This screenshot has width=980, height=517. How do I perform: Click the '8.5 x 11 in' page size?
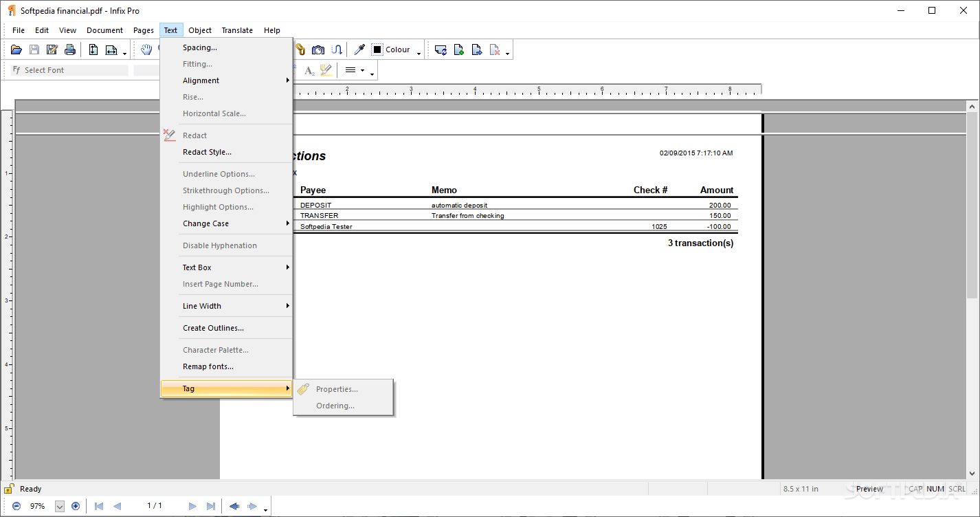[801, 489]
